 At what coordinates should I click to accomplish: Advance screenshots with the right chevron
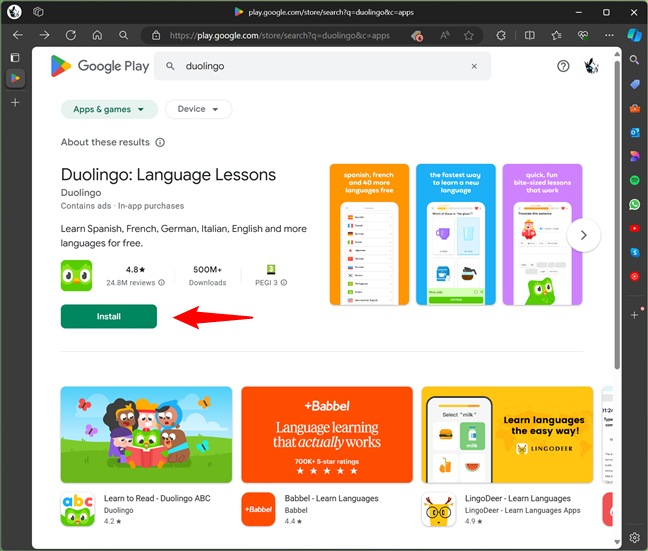point(584,235)
